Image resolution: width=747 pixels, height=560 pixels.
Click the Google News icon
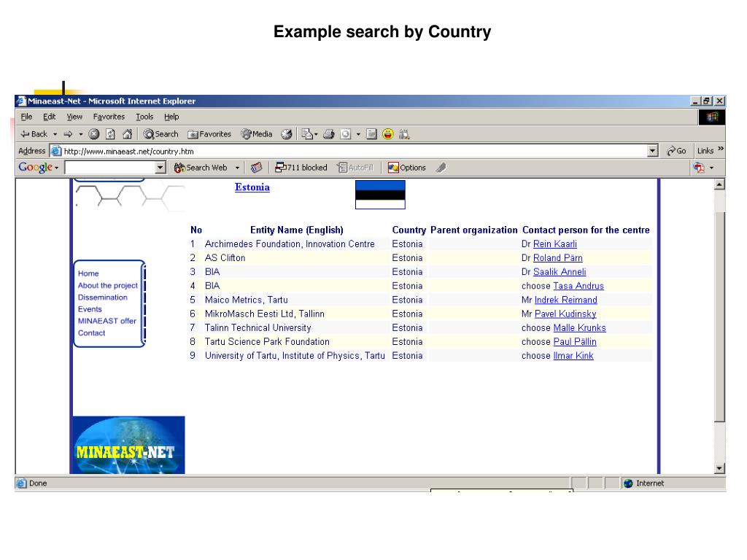coord(256,168)
